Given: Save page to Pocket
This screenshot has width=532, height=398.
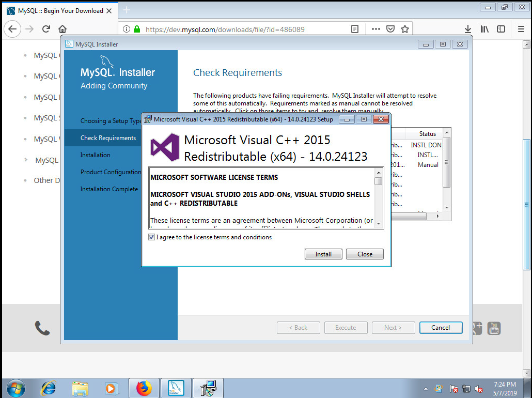Looking at the screenshot, I should [x=390, y=29].
